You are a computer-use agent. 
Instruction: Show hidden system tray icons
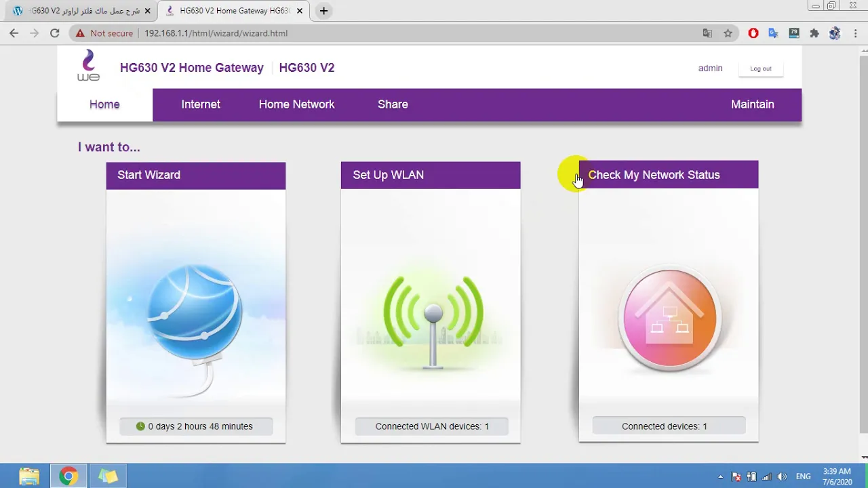coord(720,477)
